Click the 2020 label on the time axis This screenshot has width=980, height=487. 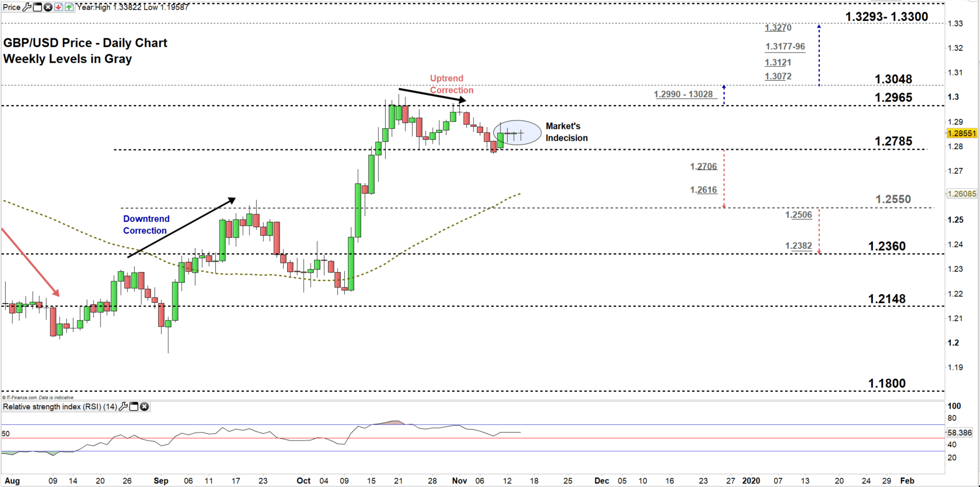pyautogui.click(x=751, y=481)
